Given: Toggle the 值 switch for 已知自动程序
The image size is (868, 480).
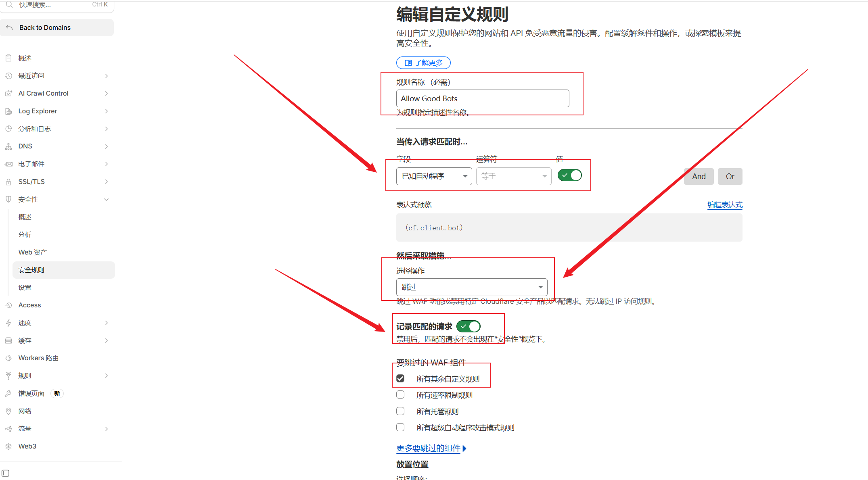Looking at the screenshot, I should [x=569, y=175].
